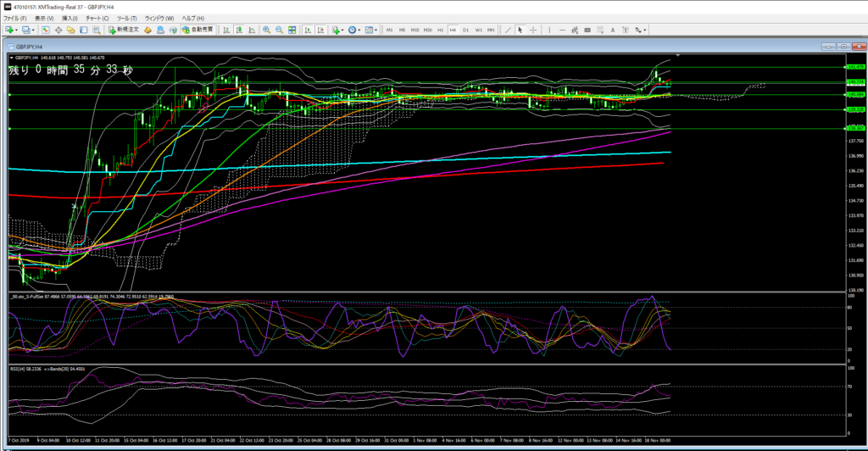Image resolution: width=868 pixels, height=451 pixels.
Task: Open the Strategy Tester icon
Action: [97, 30]
